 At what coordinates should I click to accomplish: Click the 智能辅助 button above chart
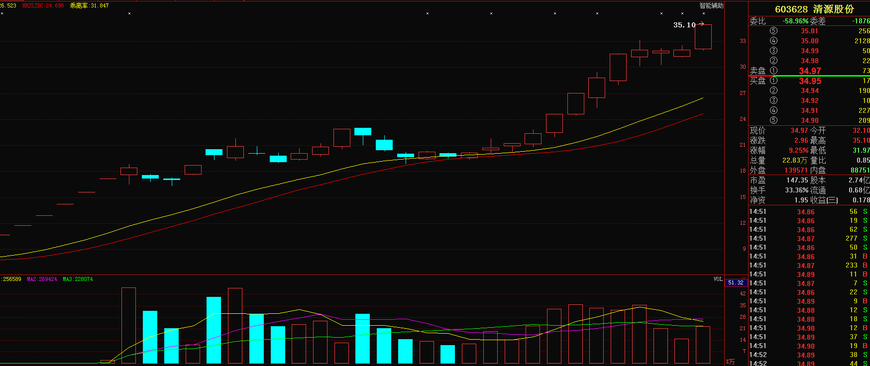711,6
